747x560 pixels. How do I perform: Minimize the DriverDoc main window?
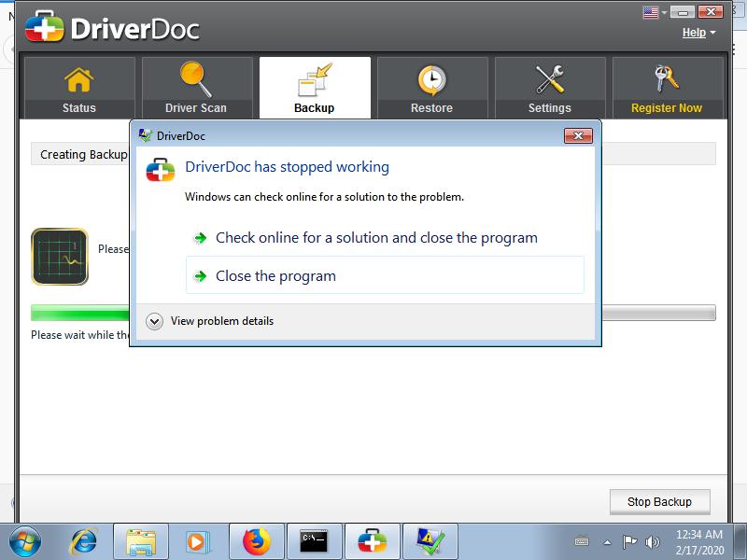pos(683,12)
